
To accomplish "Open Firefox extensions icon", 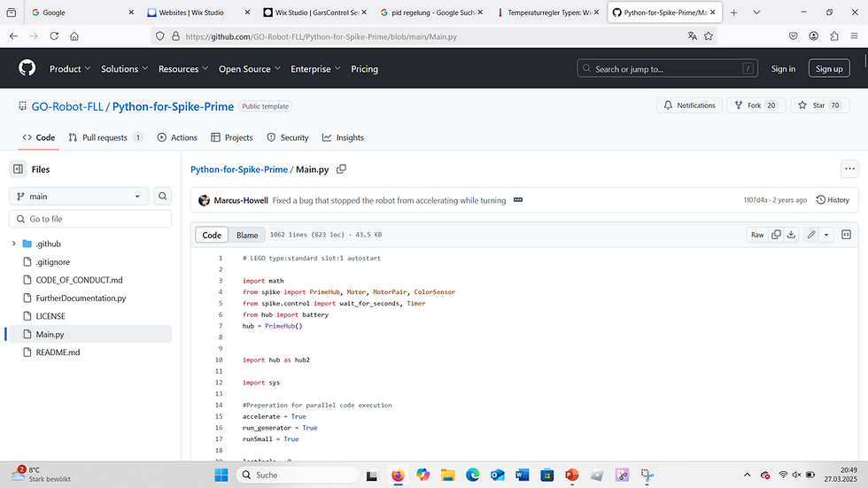I will click(x=834, y=36).
